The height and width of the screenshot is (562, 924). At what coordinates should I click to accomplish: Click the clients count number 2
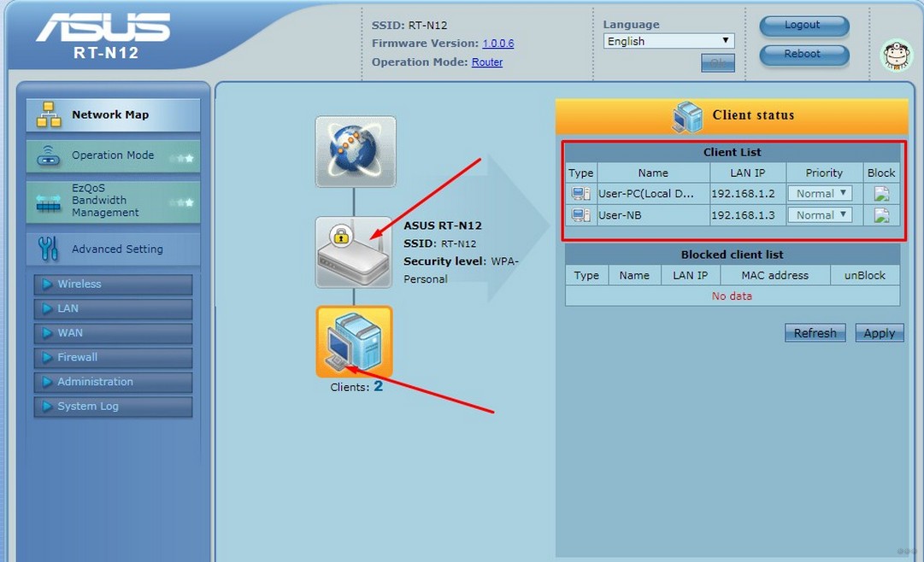click(379, 386)
